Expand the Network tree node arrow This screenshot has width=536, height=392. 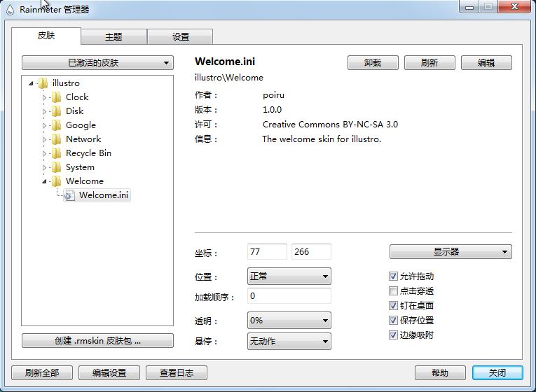tap(44, 139)
